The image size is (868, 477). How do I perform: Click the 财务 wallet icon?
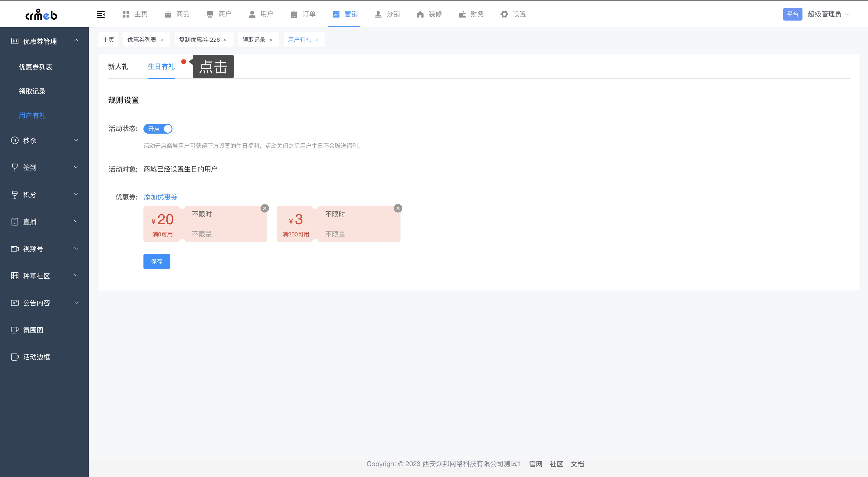pos(462,14)
